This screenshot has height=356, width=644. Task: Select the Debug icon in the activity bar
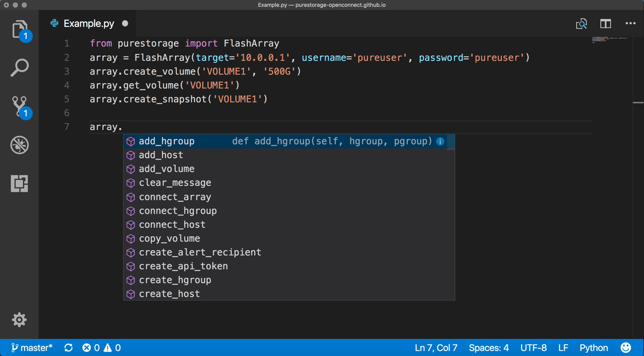[19, 145]
